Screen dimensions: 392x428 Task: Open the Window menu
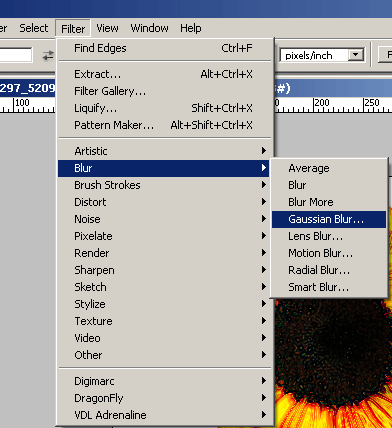(x=149, y=28)
